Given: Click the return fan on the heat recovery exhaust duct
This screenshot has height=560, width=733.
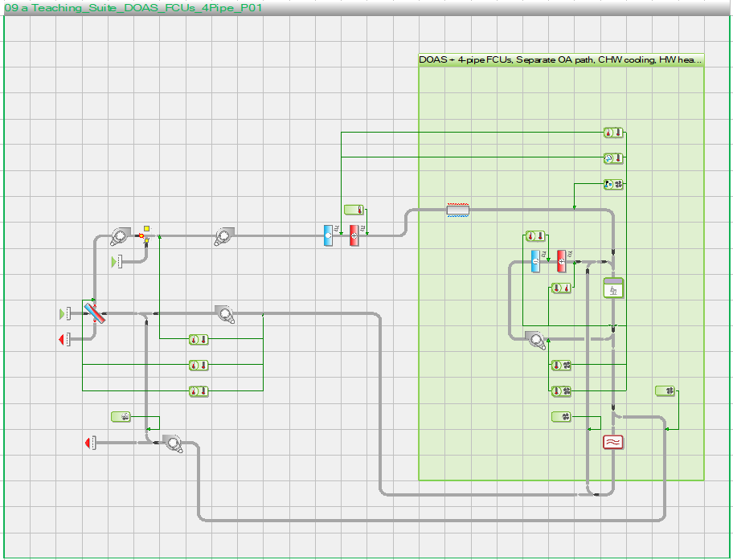Looking at the screenshot, I should coord(225,314).
